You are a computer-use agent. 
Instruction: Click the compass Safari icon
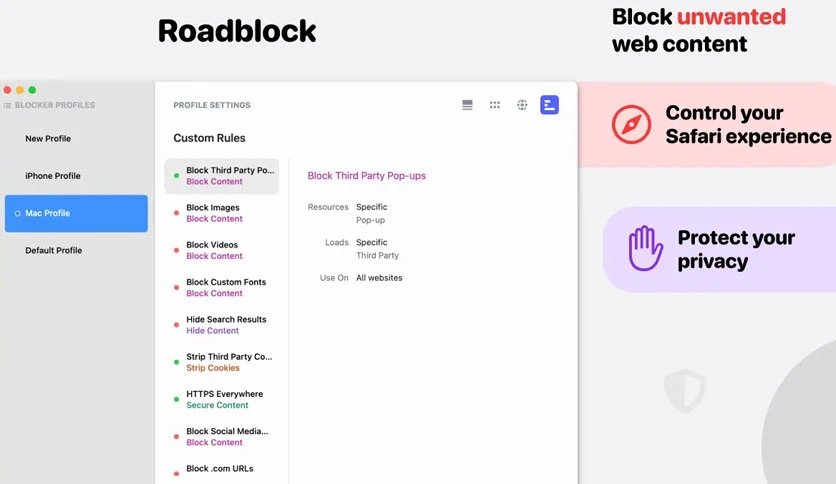click(631, 125)
